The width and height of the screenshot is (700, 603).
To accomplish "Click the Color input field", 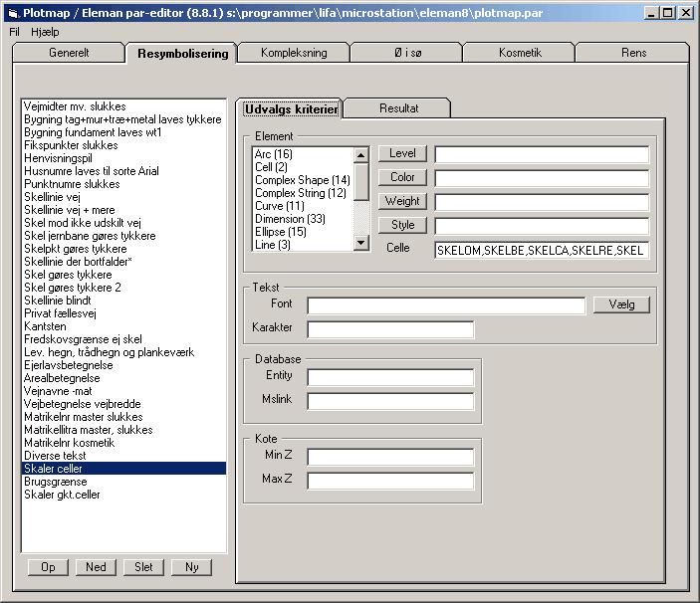I will pos(542,178).
